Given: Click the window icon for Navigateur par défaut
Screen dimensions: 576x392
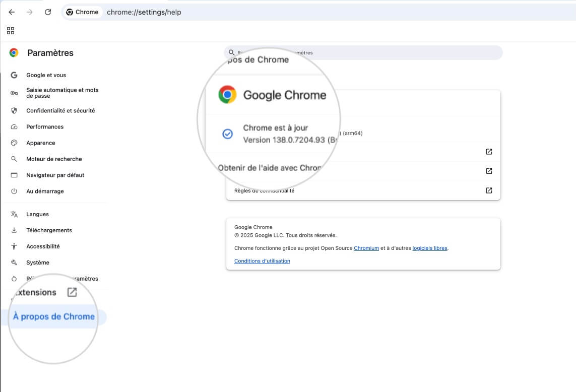Looking at the screenshot, I should coord(14,175).
